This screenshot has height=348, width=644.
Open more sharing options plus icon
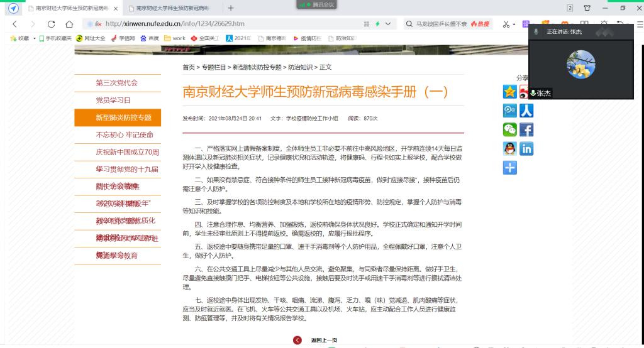coord(509,168)
